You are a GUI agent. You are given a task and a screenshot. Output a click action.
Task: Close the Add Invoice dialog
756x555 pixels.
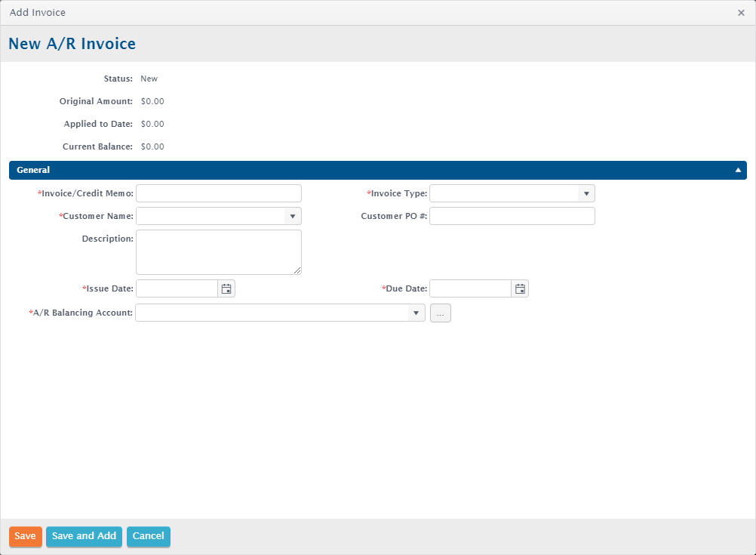tap(741, 13)
